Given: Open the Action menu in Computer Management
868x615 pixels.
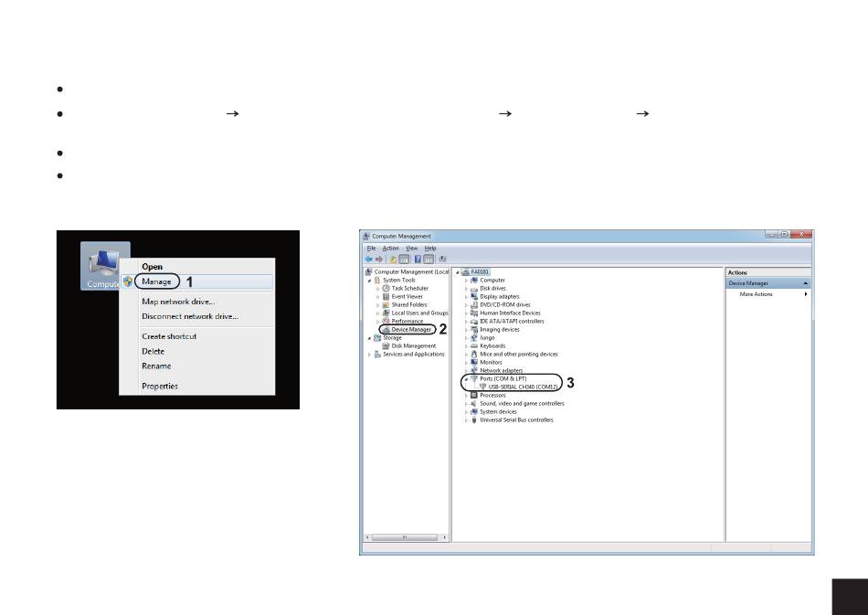Looking at the screenshot, I should tap(390, 248).
